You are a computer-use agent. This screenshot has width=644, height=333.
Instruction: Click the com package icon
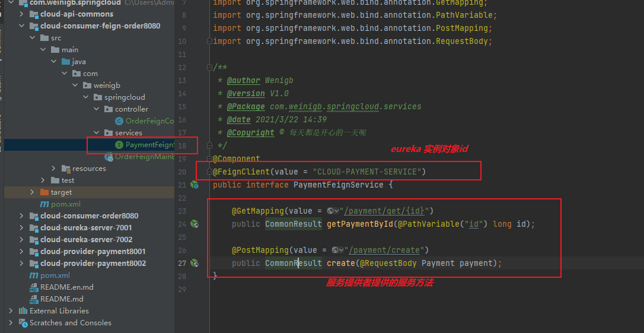[x=76, y=74]
